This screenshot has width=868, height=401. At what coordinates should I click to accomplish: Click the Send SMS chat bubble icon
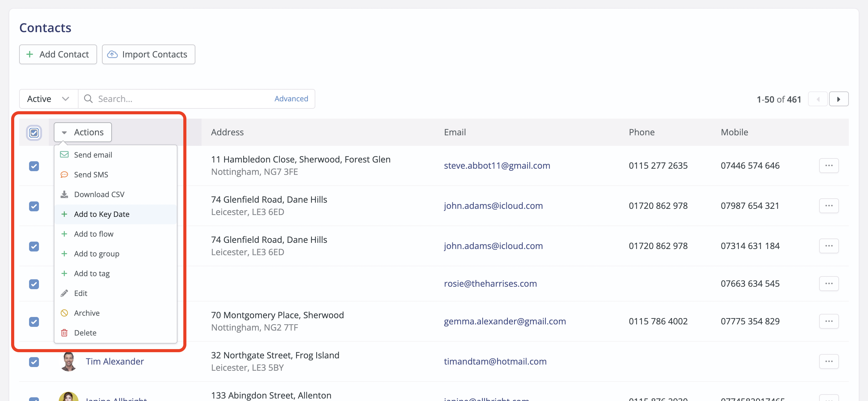click(64, 175)
